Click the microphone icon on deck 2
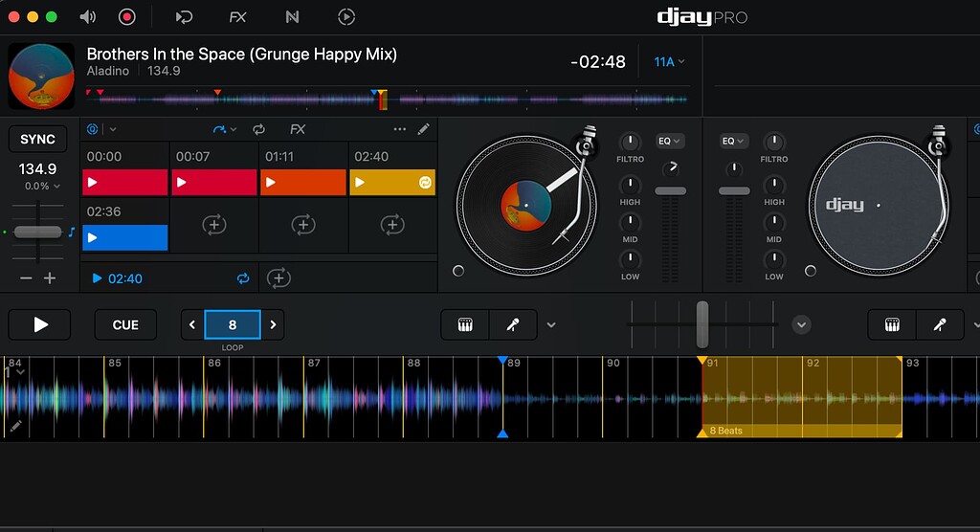980x532 pixels. [x=940, y=324]
